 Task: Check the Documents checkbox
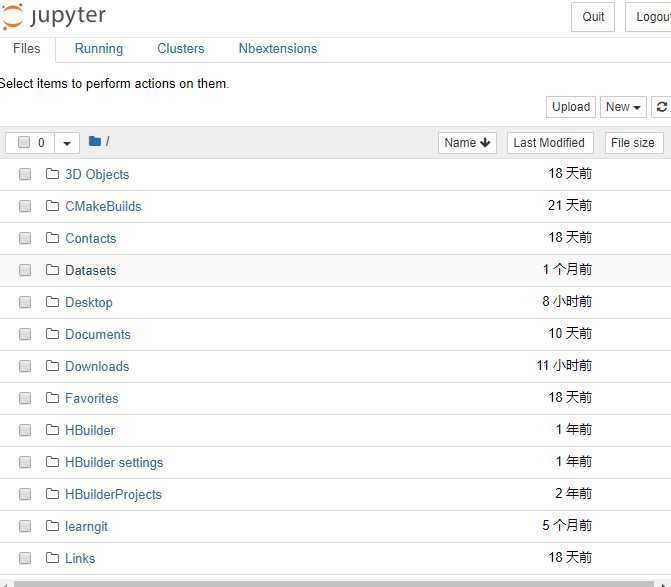(25, 334)
